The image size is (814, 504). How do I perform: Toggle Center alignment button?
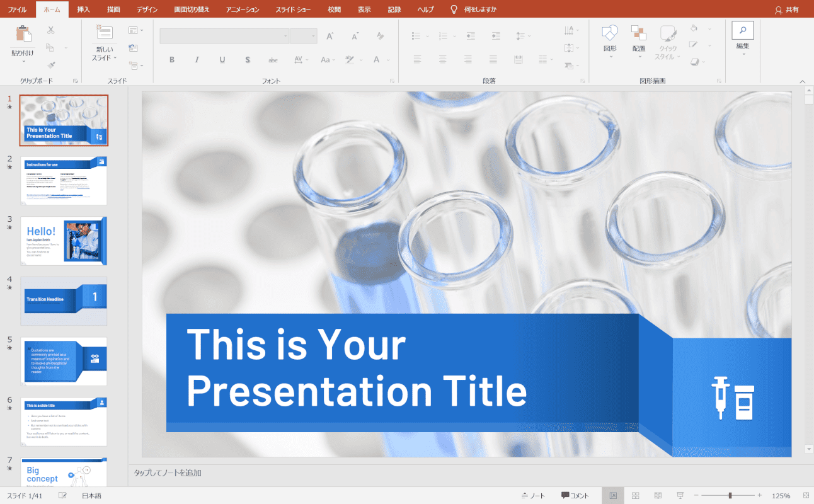(x=442, y=60)
